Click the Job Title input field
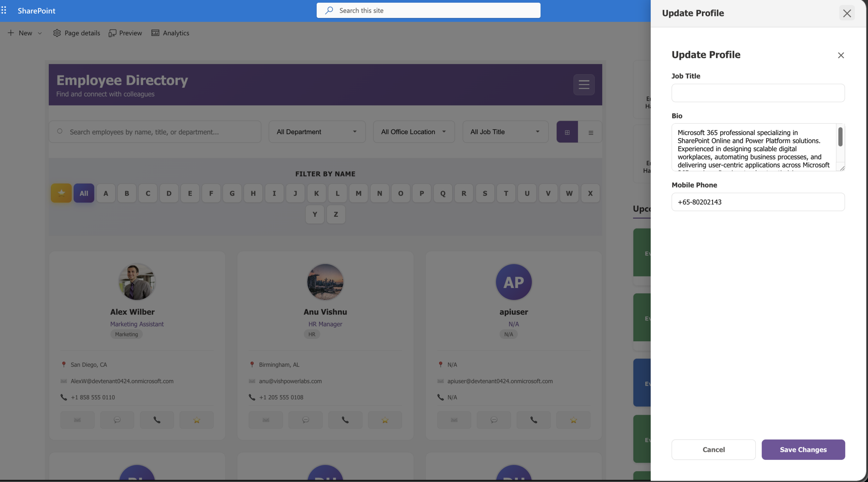This screenshot has width=868, height=482. [758, 93]
